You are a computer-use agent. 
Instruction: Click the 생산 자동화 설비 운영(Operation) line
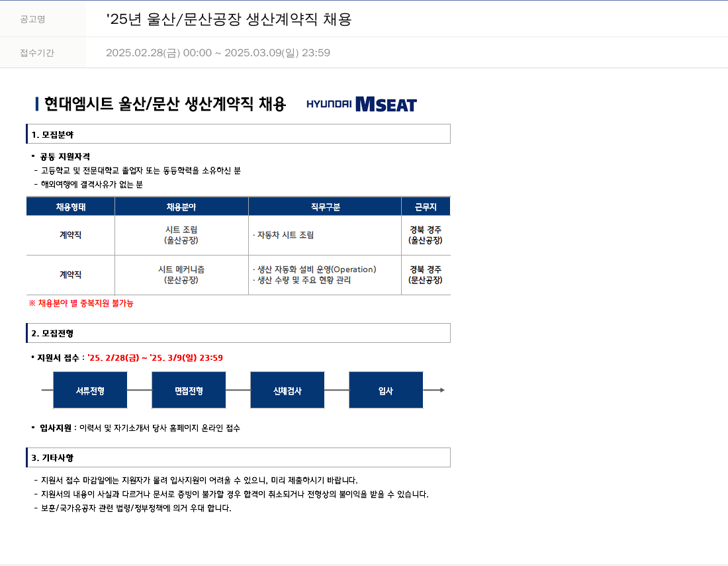[314, 269]
